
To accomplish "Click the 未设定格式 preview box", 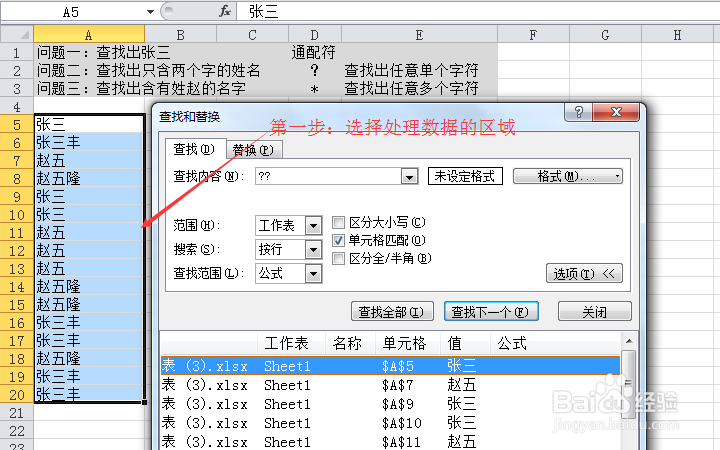I will [x=465, y=176].
